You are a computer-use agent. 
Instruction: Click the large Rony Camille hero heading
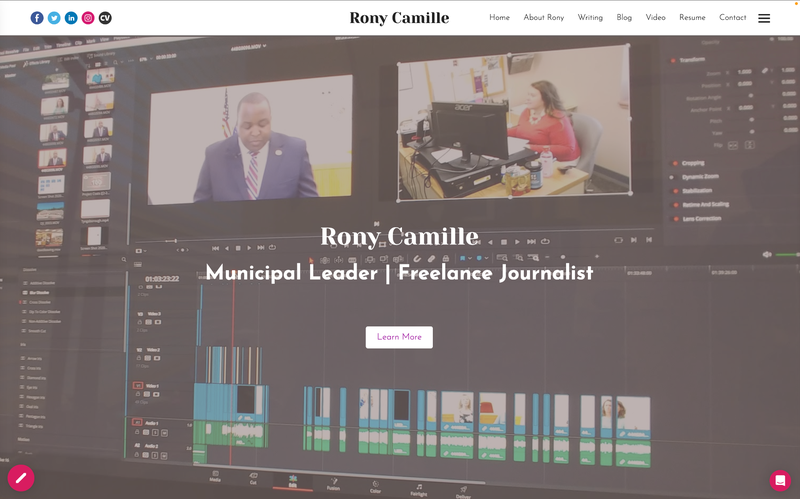[x=399, y=237]
